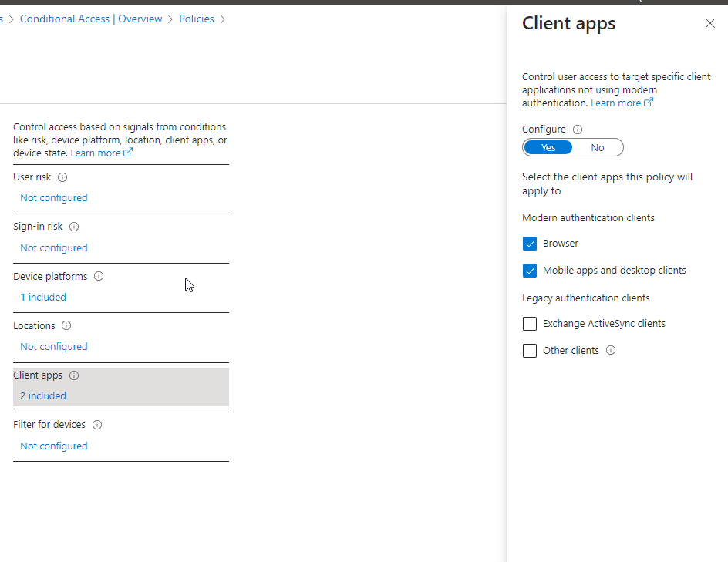Screen dimensions: 728x562
Task: Enable Exchange ActiveSync clients
Action: (x=530, y=323)
